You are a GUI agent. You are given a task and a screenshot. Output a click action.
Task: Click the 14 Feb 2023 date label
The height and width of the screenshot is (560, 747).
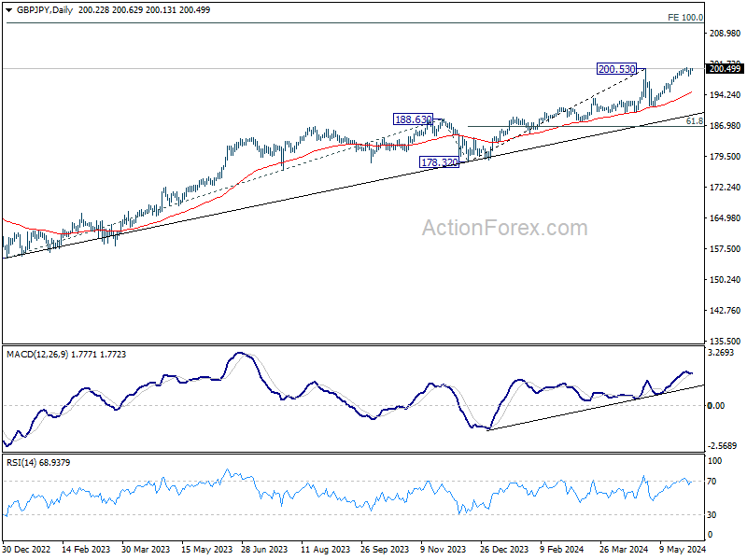point(86,550)
